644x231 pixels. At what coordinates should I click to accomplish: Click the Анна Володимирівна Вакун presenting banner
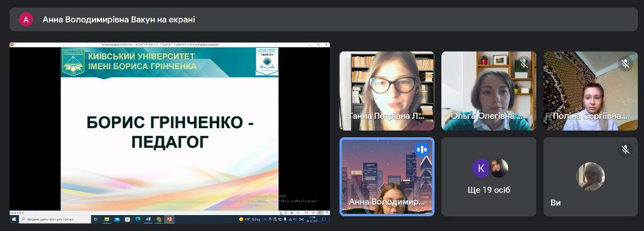click(x=324, y=20)
